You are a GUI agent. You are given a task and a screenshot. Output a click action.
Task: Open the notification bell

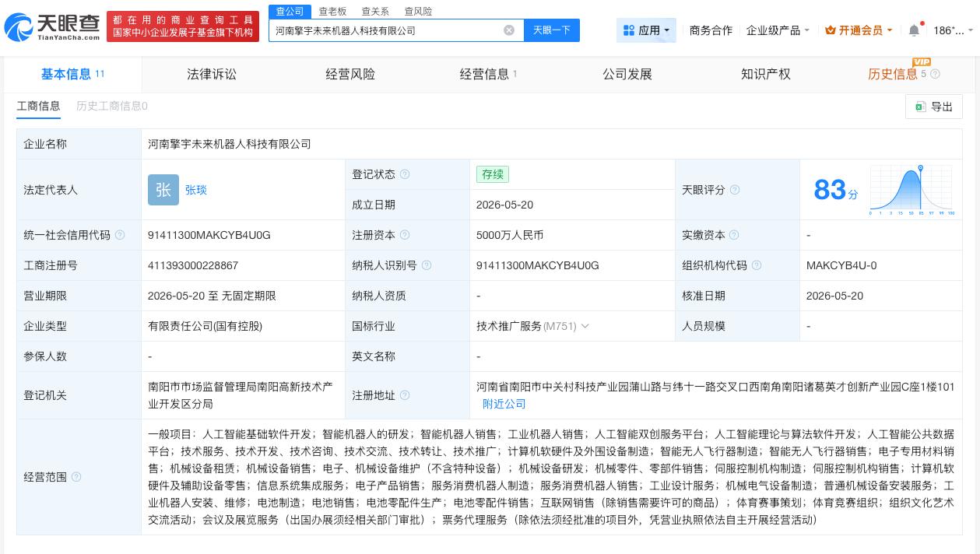point(914,30)
